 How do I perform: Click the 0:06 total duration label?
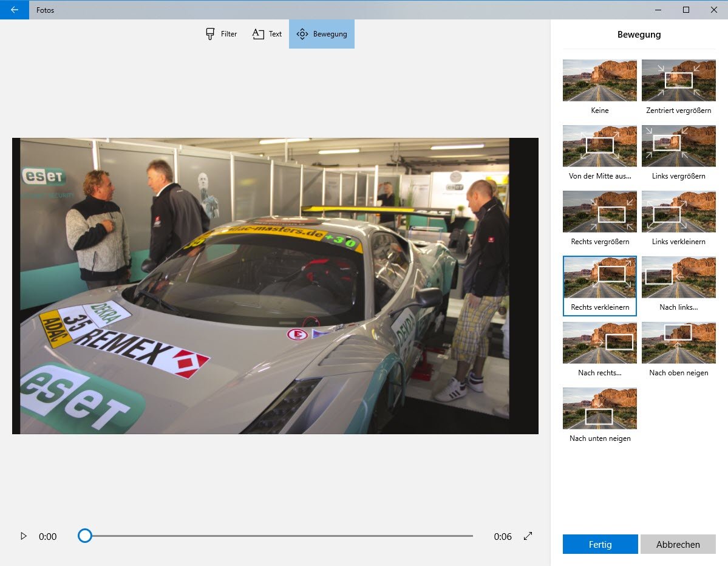(502, 537)
